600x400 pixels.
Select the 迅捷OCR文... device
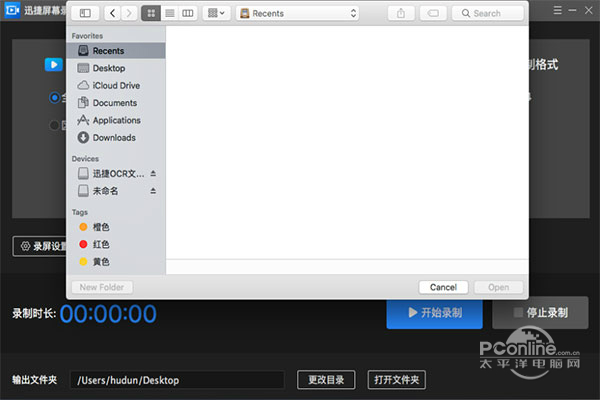(111, 173)
